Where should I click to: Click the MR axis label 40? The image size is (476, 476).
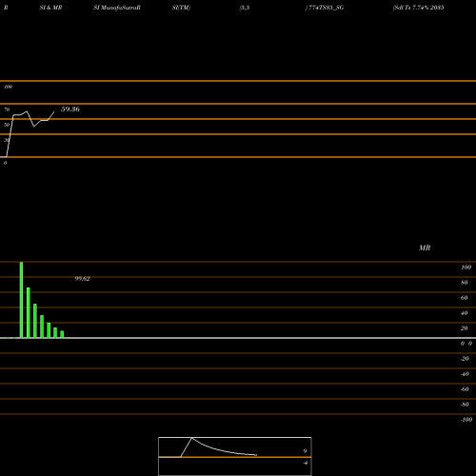(465, 313)
